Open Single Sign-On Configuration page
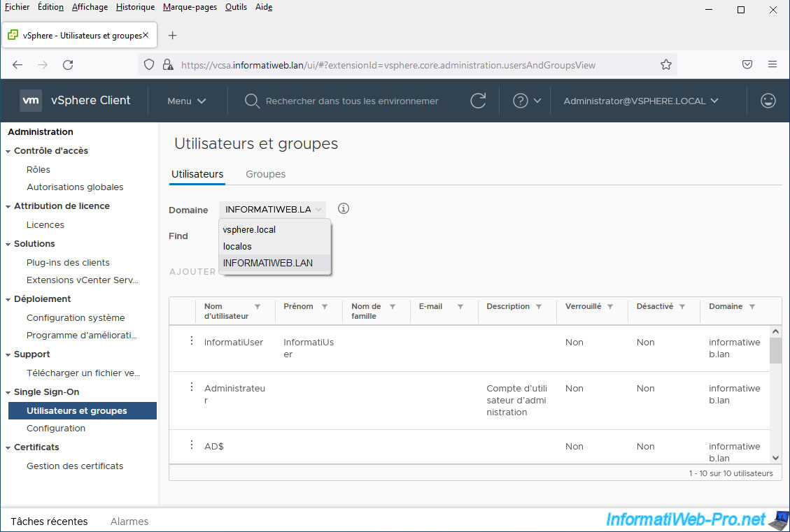 pos(56,429)
